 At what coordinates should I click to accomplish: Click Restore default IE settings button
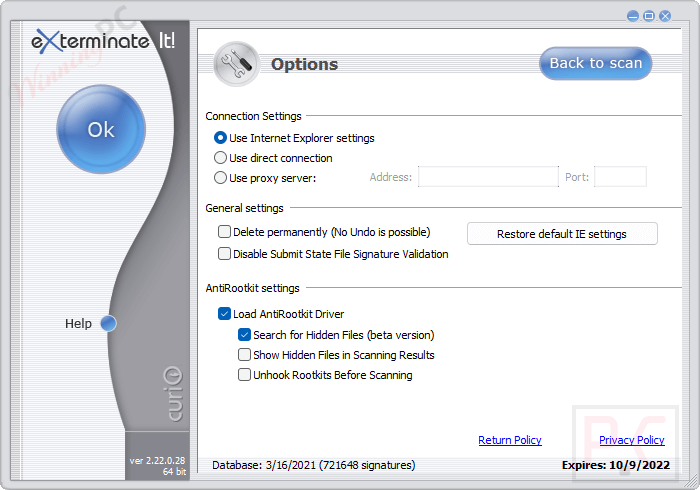[562, 234]
